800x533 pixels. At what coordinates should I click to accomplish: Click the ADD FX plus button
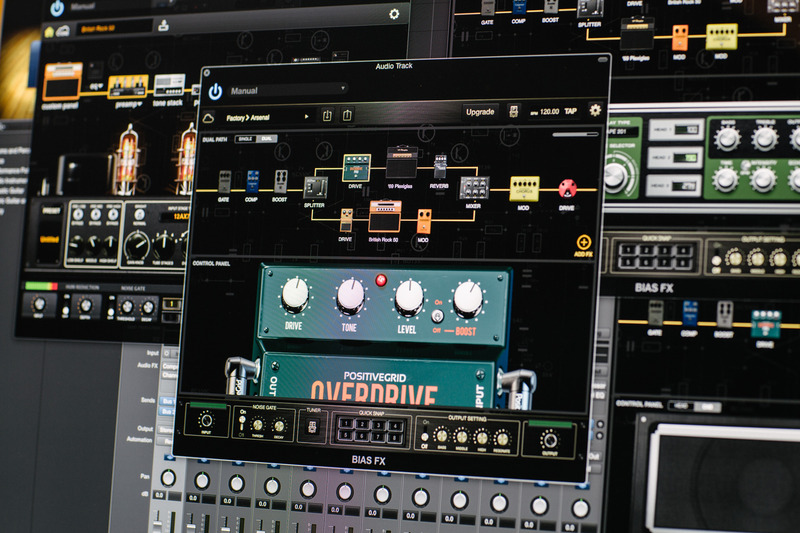[583, 242]
